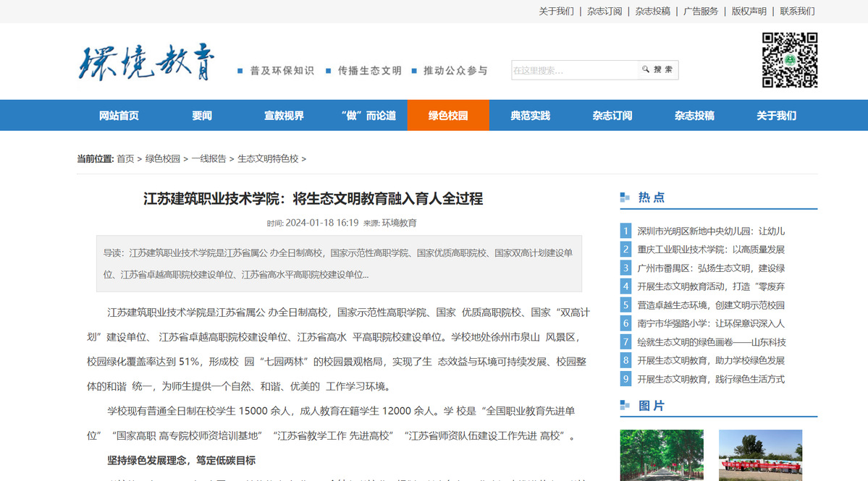This screenshot has width=868, height=481.
Task: Click the 图片 section header icon
Action: pyautogui.click(x=625, y=406)
